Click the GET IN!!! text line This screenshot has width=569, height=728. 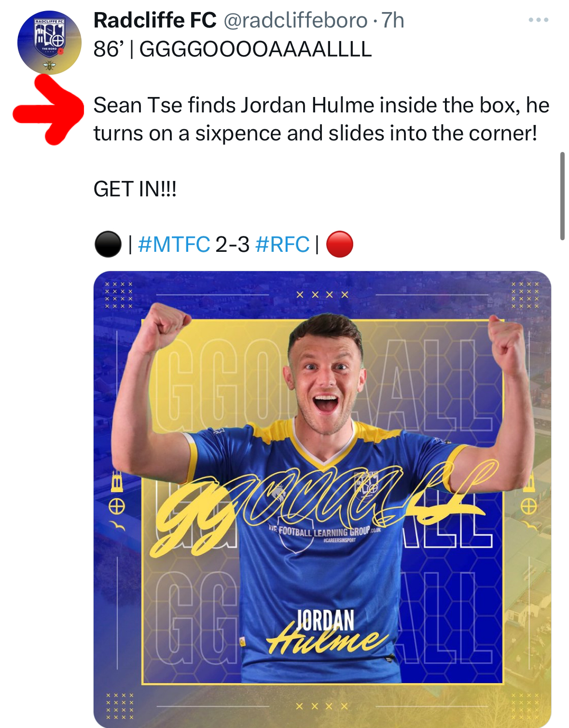click(135, 190)
